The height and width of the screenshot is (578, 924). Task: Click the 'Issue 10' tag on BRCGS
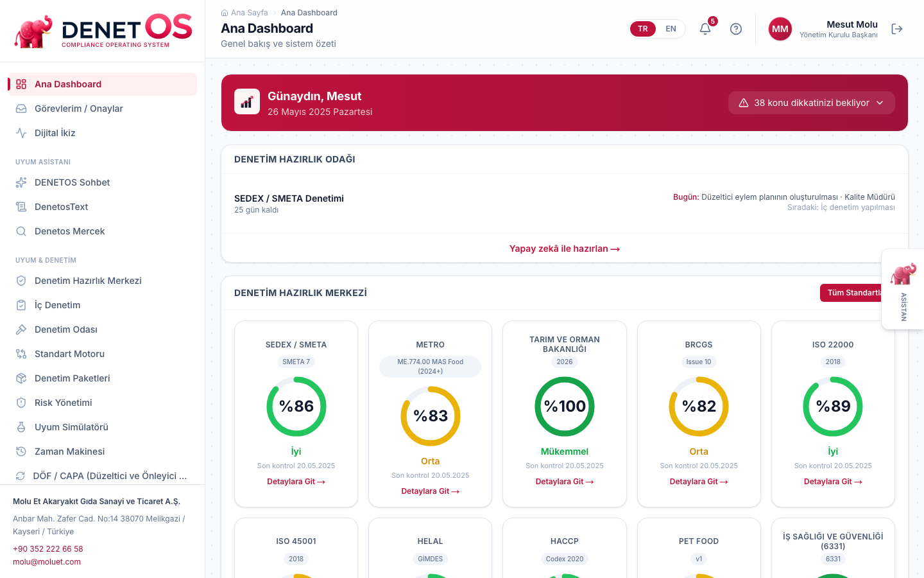(x=699, y=362)
